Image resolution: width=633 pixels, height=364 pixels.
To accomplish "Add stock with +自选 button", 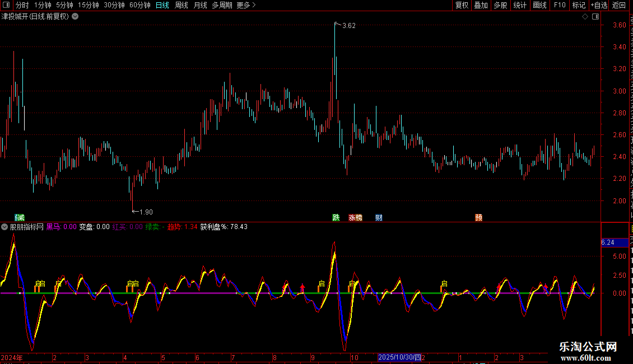I will pyautogui.click(x=599, y=5).
